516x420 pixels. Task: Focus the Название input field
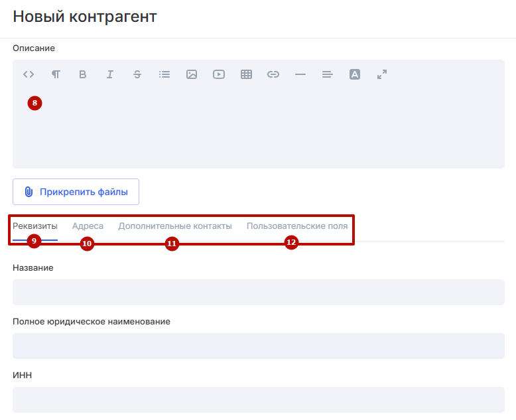click(x=258, y=292)
